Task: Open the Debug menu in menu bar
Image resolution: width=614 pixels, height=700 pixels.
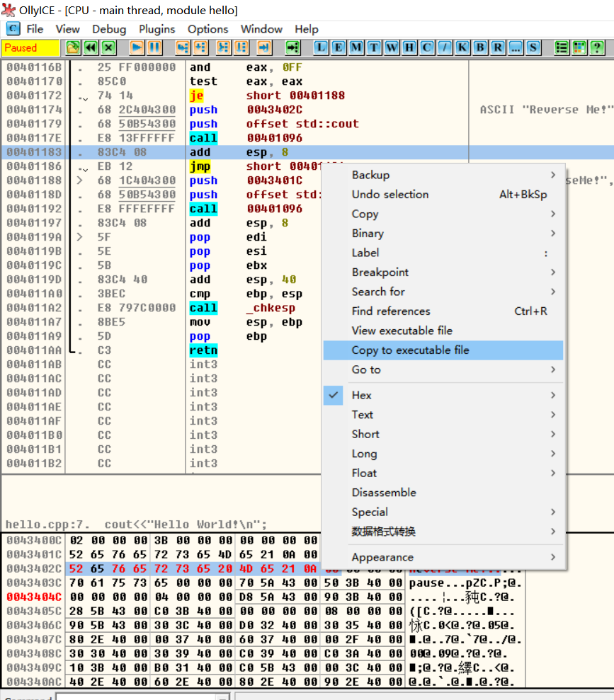Action: tap(109, 29)
